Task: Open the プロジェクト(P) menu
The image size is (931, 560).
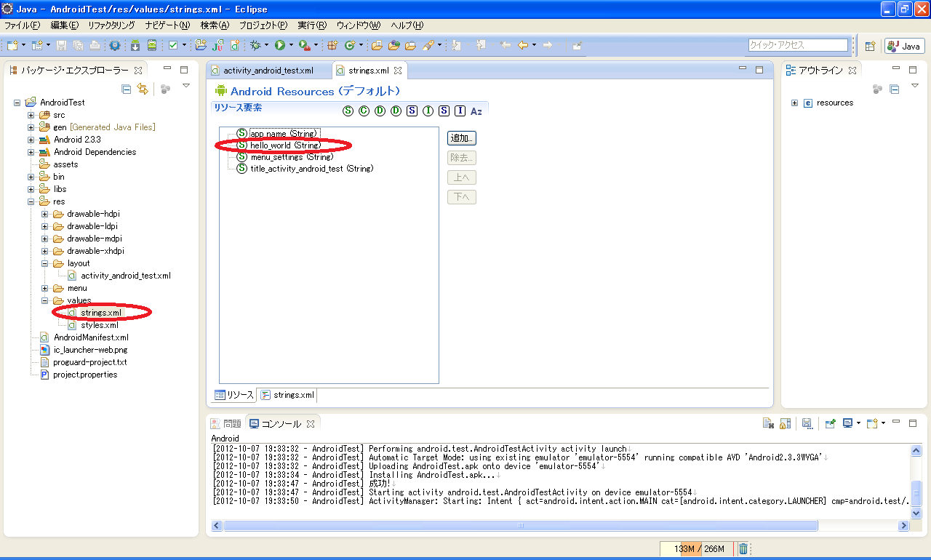Action: pyautogui.click(x=263, y=25)
